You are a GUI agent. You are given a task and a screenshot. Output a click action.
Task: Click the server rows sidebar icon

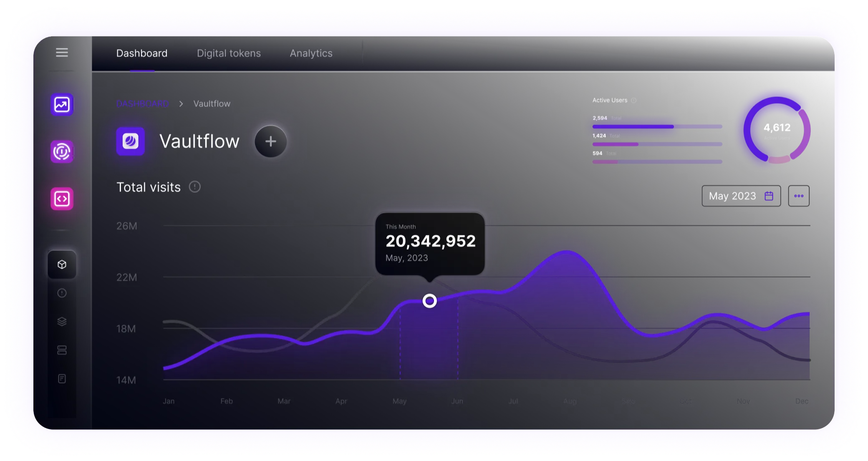click(x=62, y=350)
